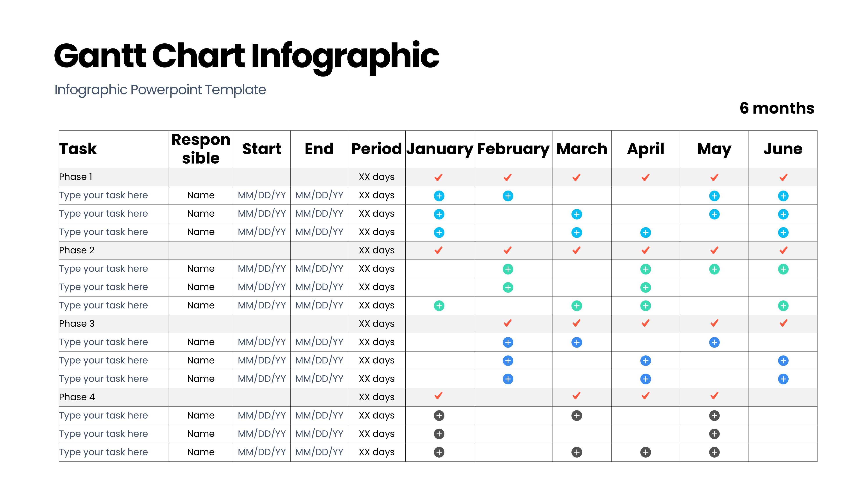Click the Phase 2 row label
The width and height of the screenshot is (868, 492).
(77, 250)
